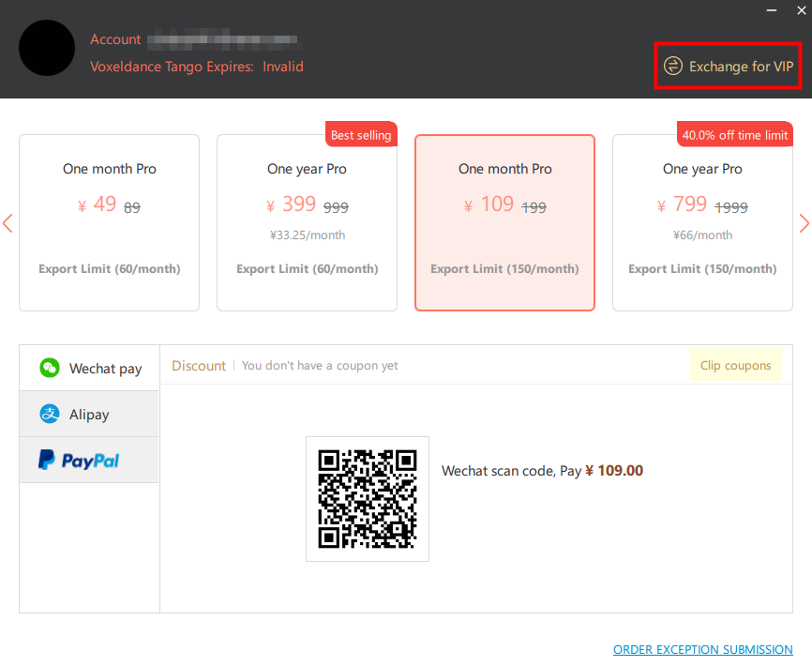Show previous plans with left arrow
The width and height of the screenshot is (812, 666).
8,223
